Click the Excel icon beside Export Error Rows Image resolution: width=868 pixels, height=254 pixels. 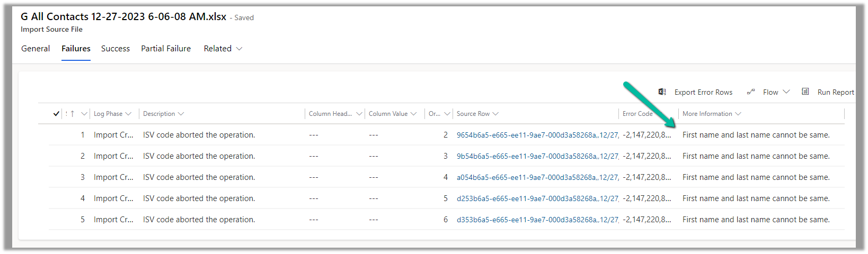662,92
